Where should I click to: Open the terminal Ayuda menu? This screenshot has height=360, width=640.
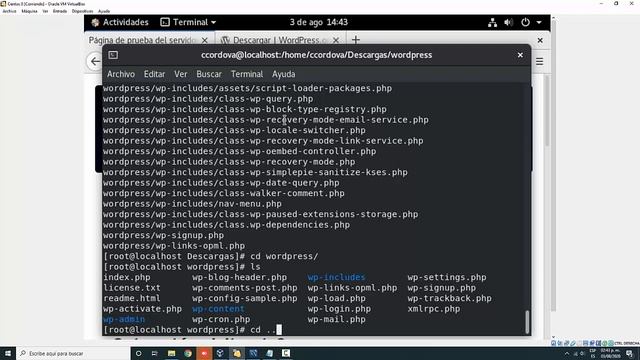coord(283,74)
